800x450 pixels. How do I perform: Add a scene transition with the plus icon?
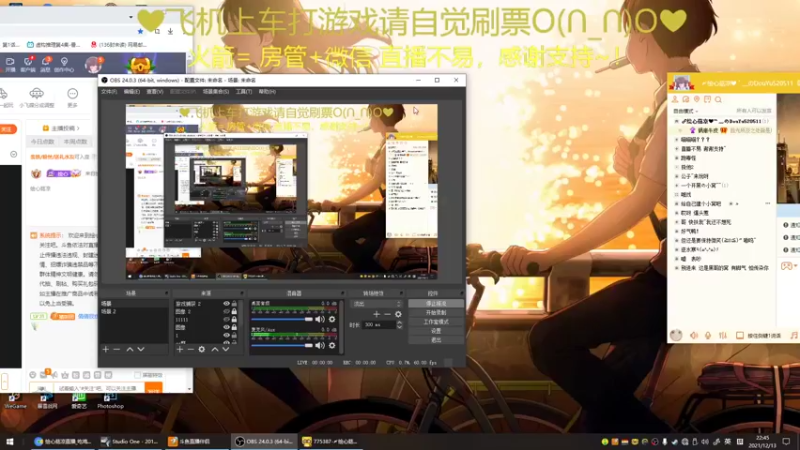click(x=377, y=314)
